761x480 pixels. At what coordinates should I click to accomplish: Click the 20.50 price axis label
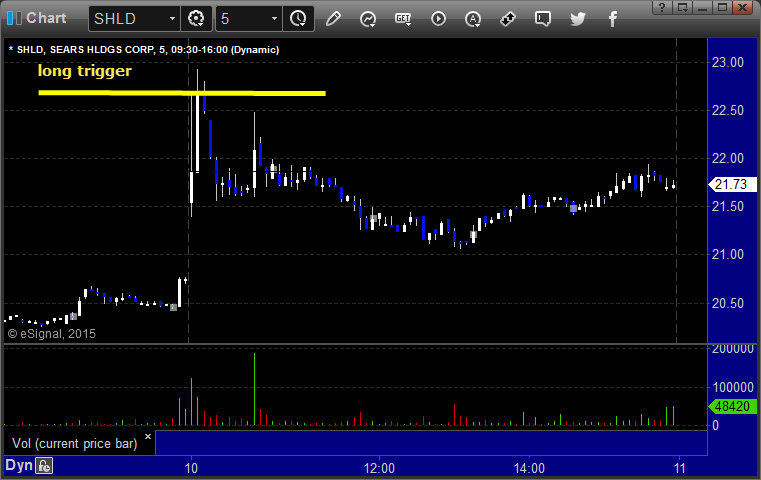click(728, 303)
